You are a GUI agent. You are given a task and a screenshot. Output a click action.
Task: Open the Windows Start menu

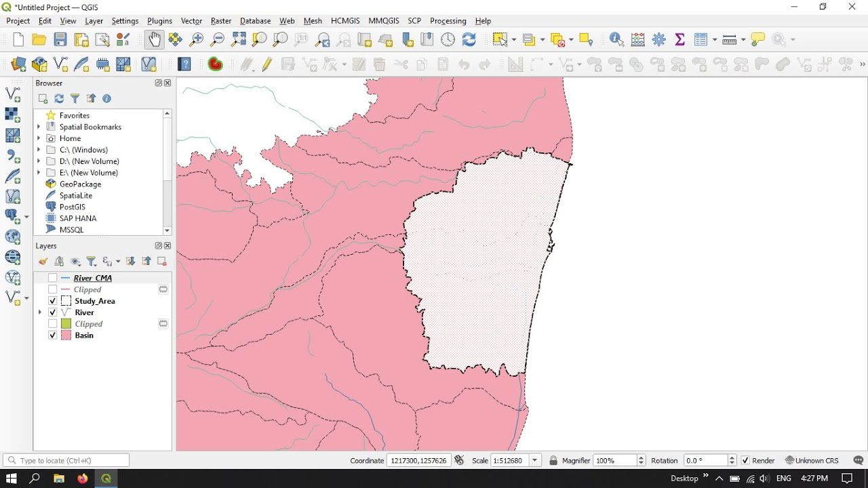pos(11,479)
